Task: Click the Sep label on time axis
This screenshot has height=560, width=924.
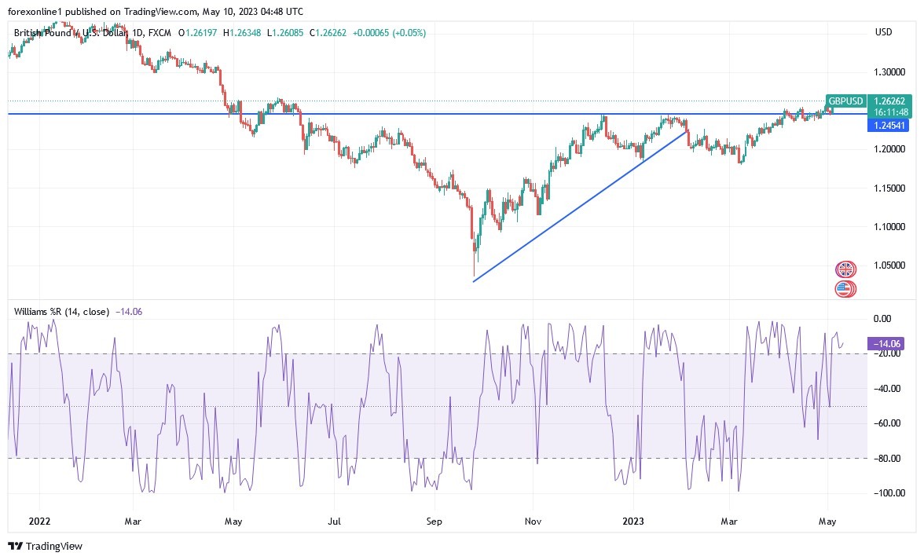Action: (x=434, y=522)
